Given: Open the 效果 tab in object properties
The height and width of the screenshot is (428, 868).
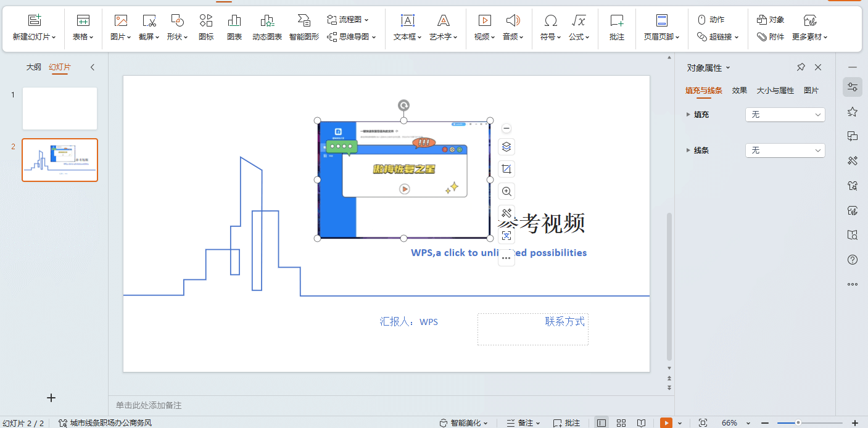Looking at the screenshot, I should (x=738, y=90).
